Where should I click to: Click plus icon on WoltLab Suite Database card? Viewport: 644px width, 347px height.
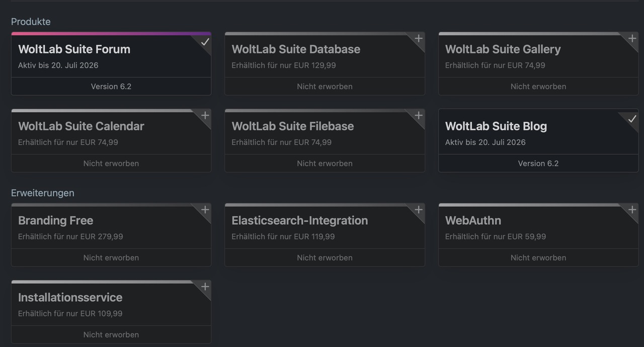(x=418, y=39)
